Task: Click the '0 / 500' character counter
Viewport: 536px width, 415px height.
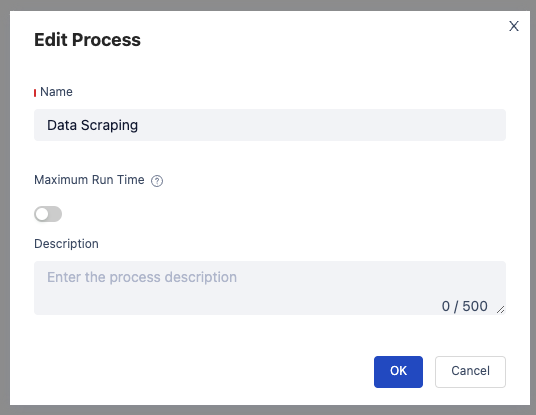Action: pos(465,306)
